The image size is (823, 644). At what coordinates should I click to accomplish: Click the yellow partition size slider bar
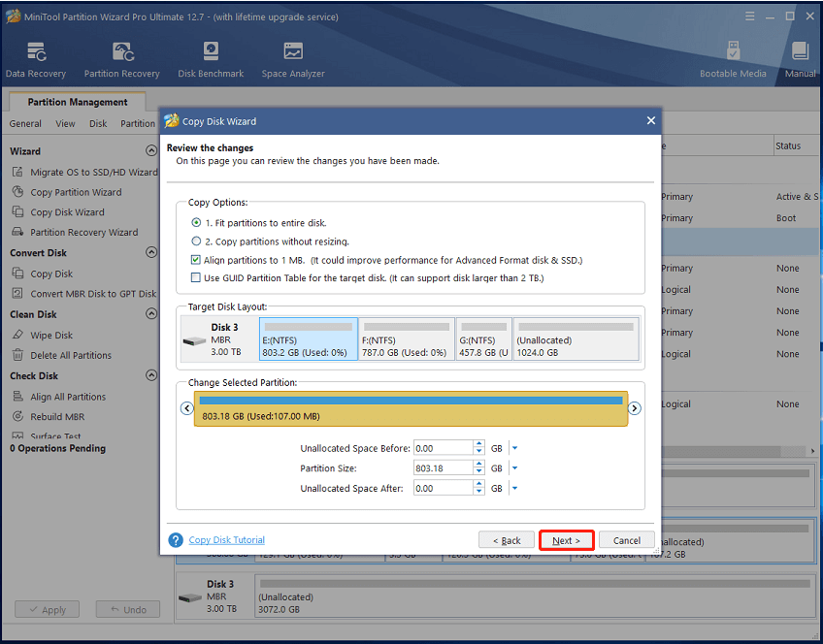click(x=411, y=408)
